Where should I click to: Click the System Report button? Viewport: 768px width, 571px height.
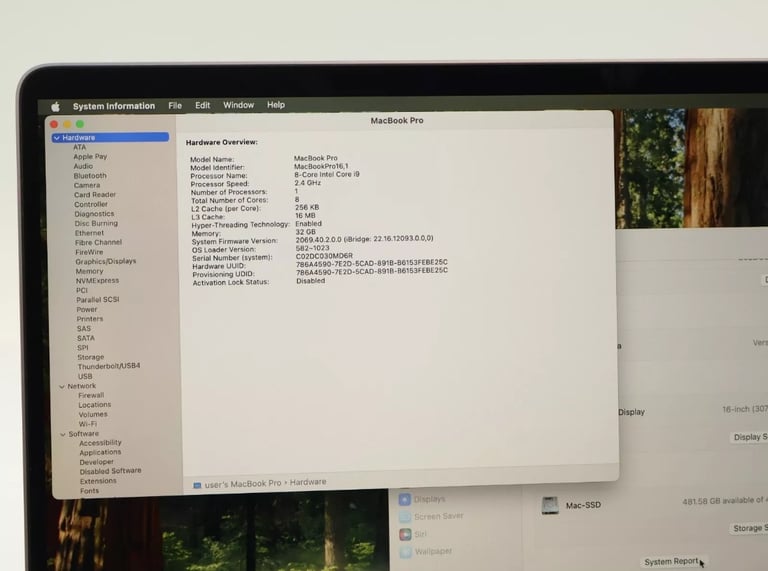pyautogui.click(x=671, y=562)
